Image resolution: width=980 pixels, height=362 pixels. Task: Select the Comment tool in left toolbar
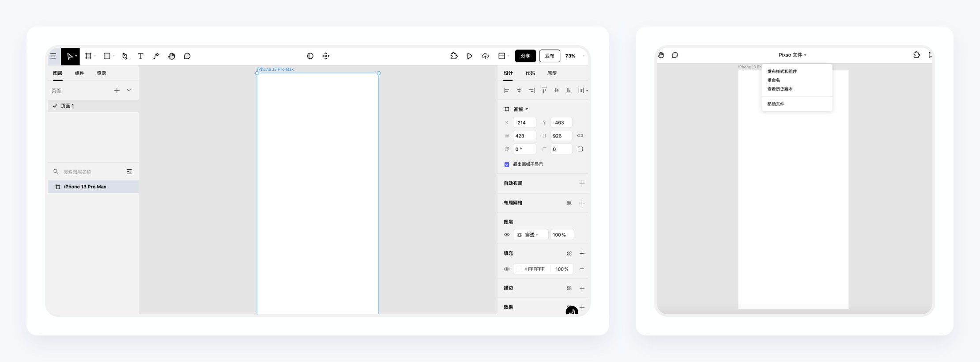(187, 56)
